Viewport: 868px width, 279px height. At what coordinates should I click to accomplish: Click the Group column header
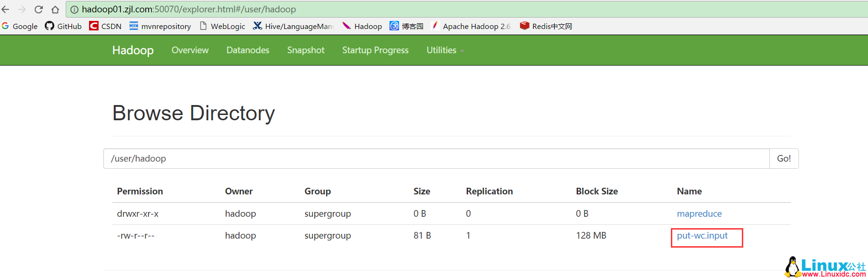318,191
